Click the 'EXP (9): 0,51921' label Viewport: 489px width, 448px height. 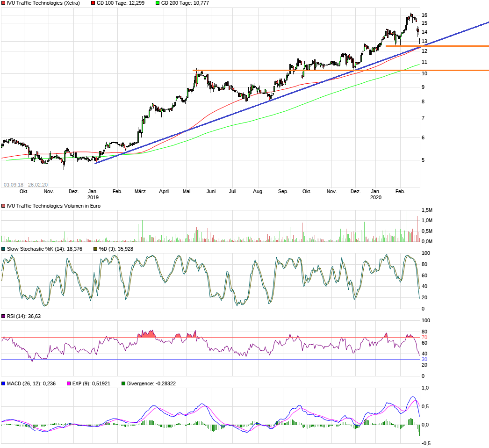pos(91,383)
